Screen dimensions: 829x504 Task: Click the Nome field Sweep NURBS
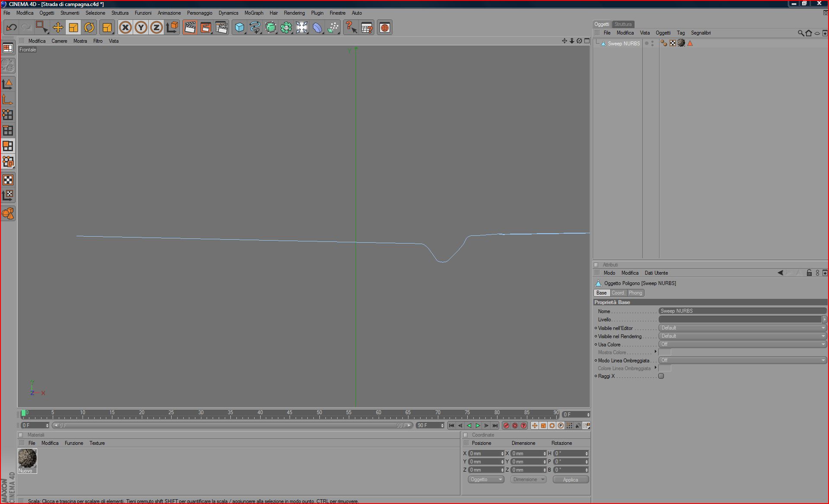742,311
